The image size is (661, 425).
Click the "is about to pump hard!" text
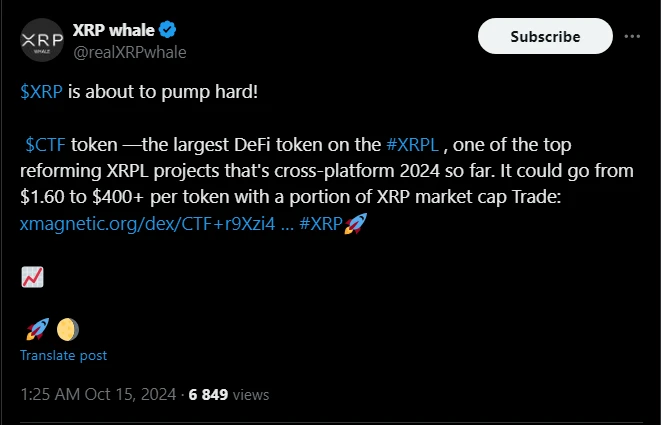[x=162, y=91]
